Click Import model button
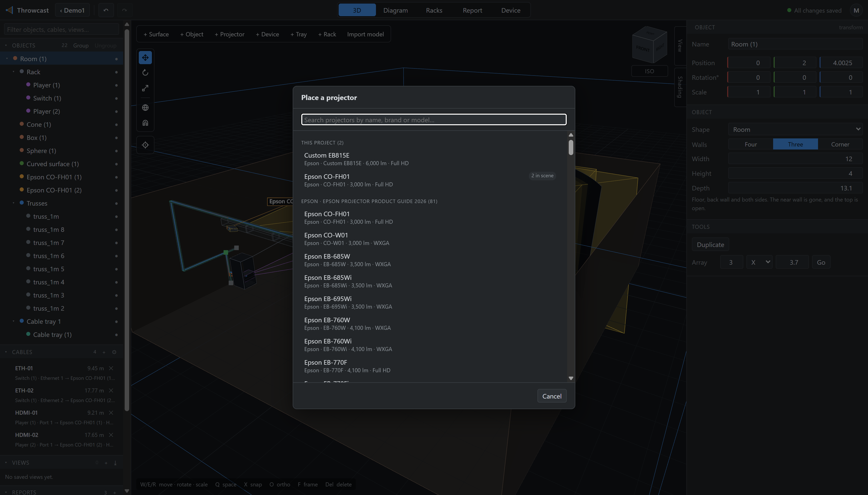This screenshot has width=868, height=495. (365, 34)
